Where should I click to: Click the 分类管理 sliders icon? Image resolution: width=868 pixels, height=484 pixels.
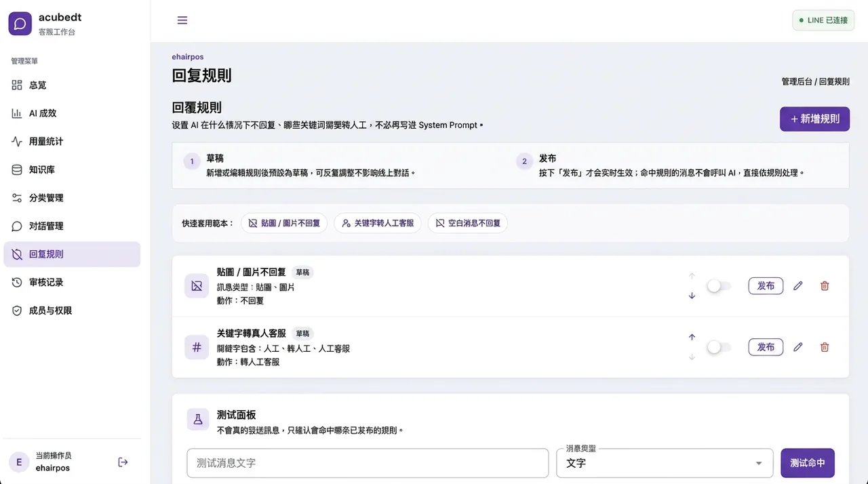(x=17, y=198)
